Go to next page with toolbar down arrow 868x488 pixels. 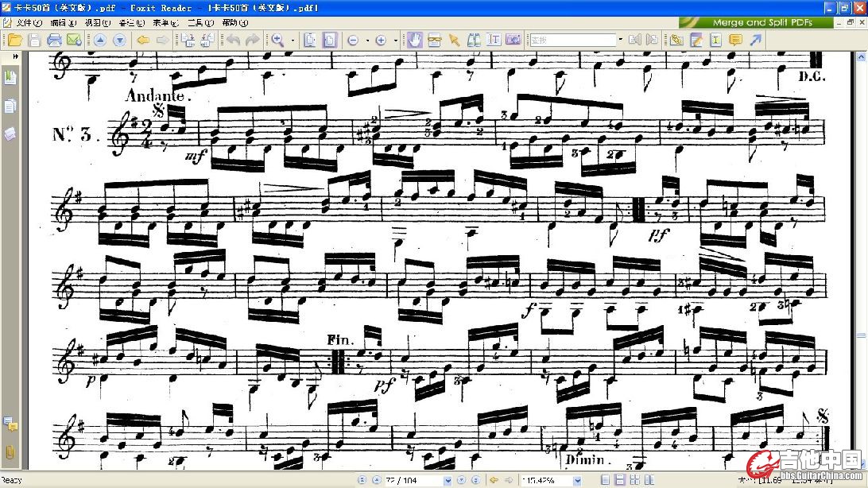[119, 40]
